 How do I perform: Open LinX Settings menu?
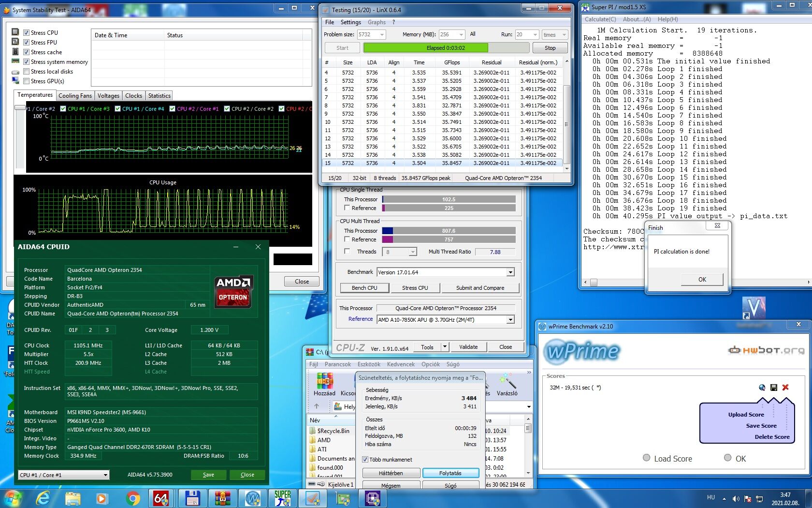click(x=350, y=22)
